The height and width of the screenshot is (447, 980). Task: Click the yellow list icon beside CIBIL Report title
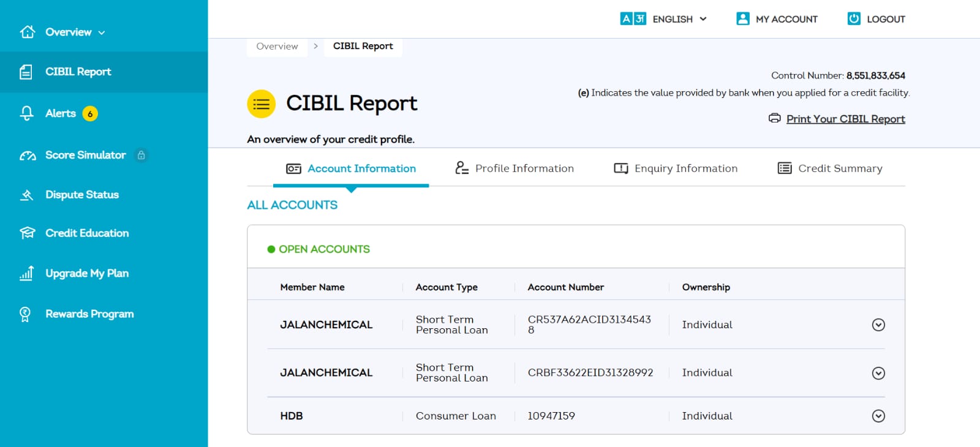(x=262, y=104)
